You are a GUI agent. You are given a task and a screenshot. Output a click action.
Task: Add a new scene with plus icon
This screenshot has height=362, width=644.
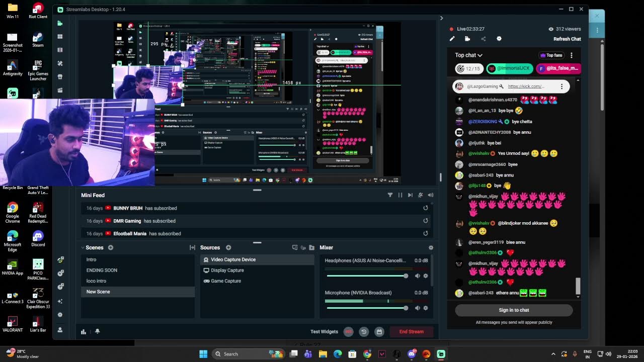pos(111,247)
